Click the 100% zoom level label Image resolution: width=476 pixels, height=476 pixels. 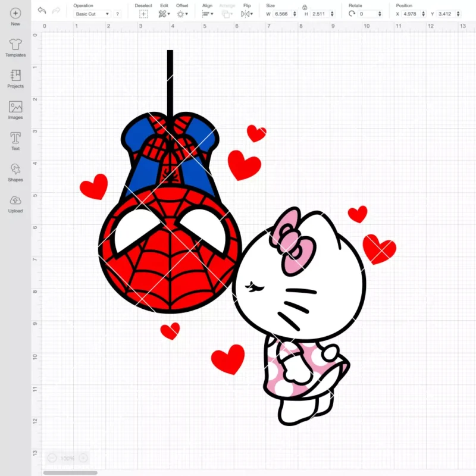(67, 458)
